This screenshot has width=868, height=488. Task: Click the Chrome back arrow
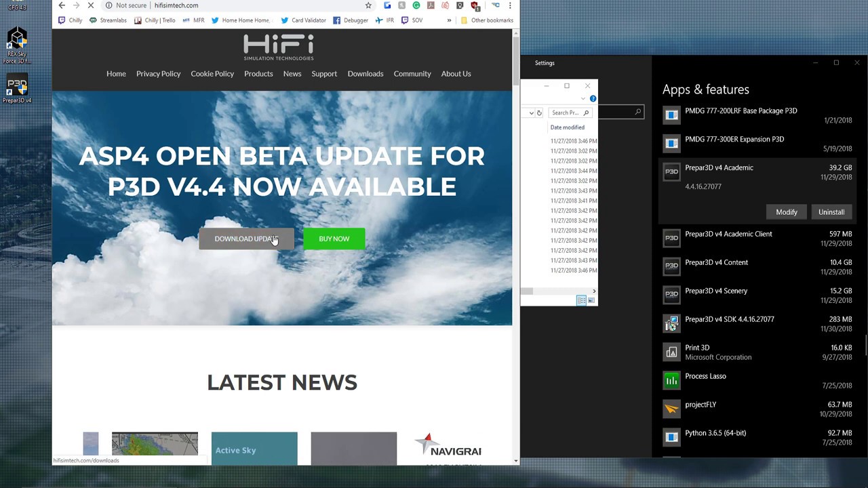[x=62, y=5]
